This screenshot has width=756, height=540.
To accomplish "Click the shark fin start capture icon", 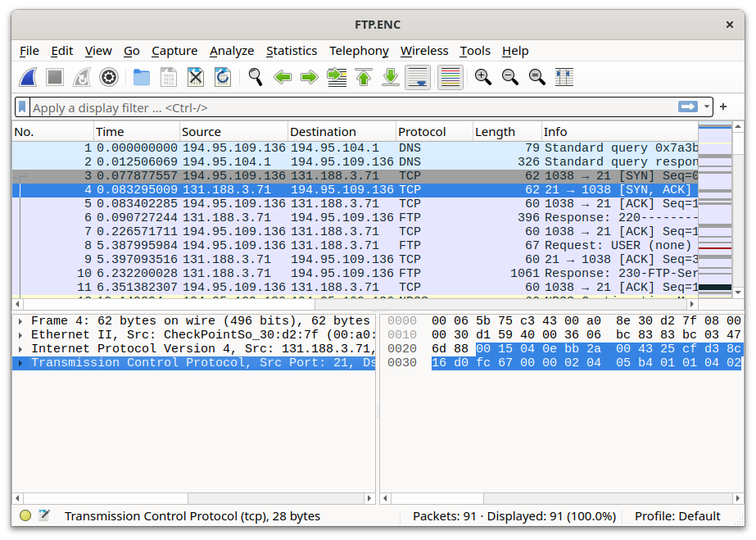I will tap(29, 77).
